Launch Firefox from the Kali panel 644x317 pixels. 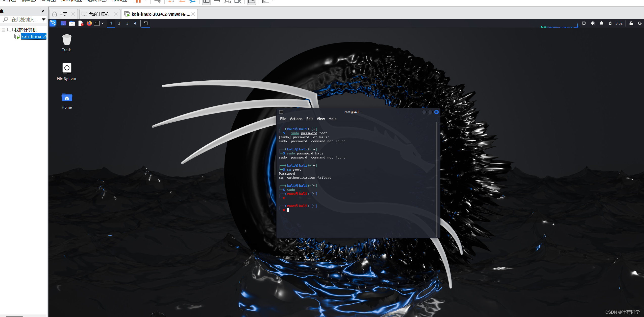click(x=89, y=23)
